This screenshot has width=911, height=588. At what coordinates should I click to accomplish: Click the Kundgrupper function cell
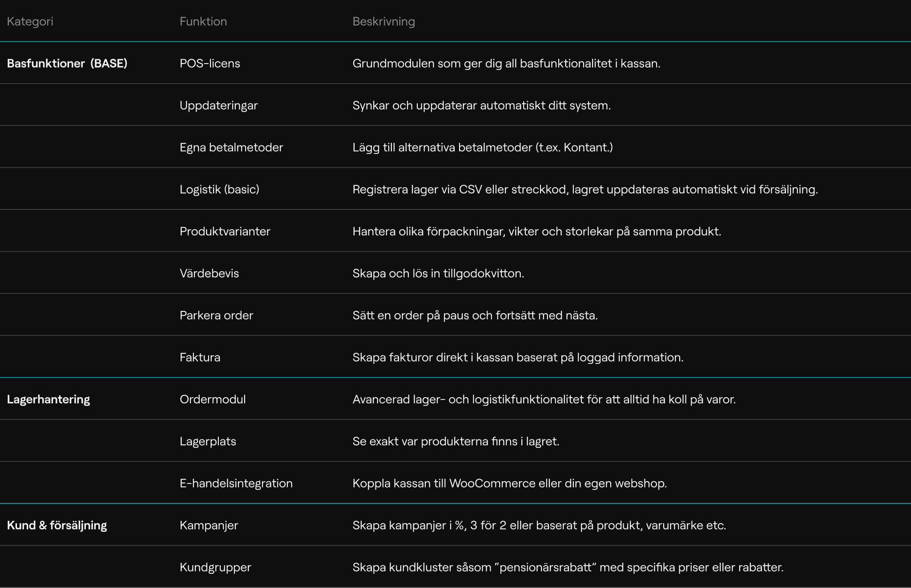215,567
